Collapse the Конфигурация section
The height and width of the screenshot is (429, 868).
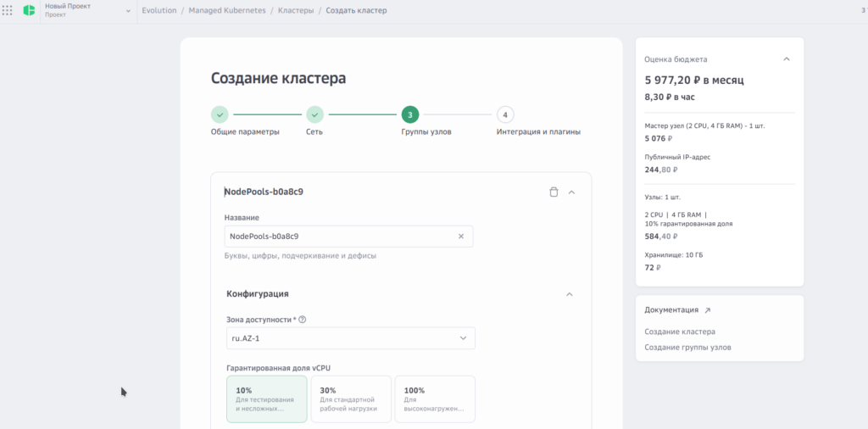click(x=570, y=294)
